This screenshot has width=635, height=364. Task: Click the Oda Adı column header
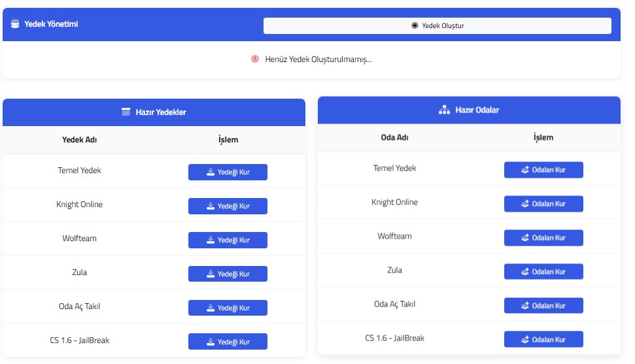[394, 138]
